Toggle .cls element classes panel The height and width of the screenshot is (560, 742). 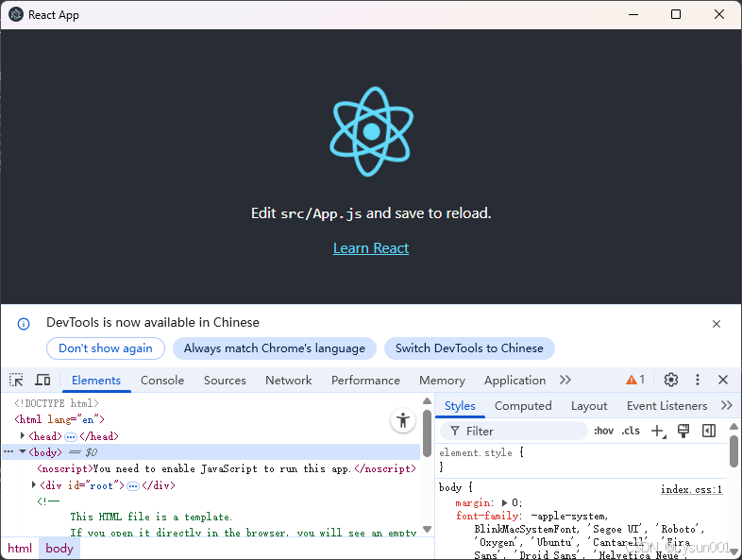[x=631, y=431]
